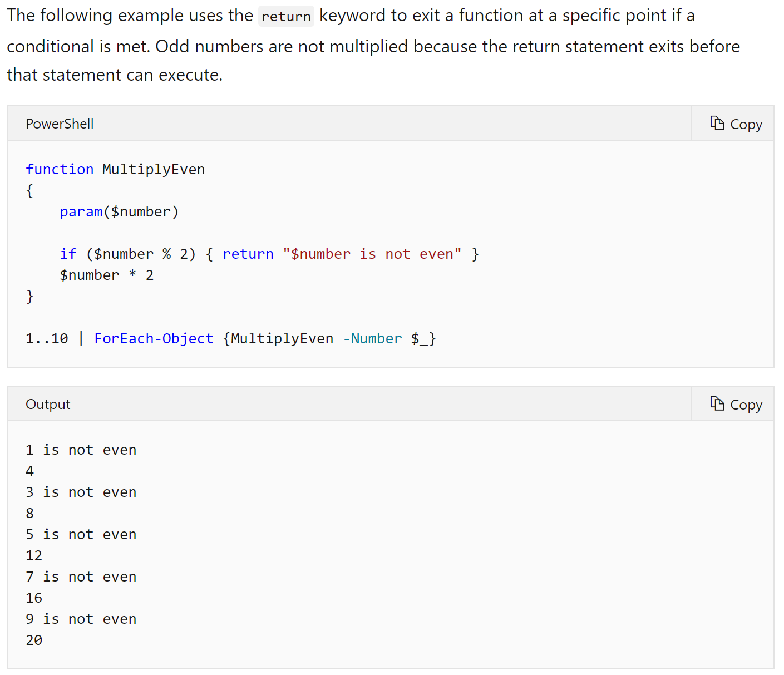Click the param keyword

81,211
